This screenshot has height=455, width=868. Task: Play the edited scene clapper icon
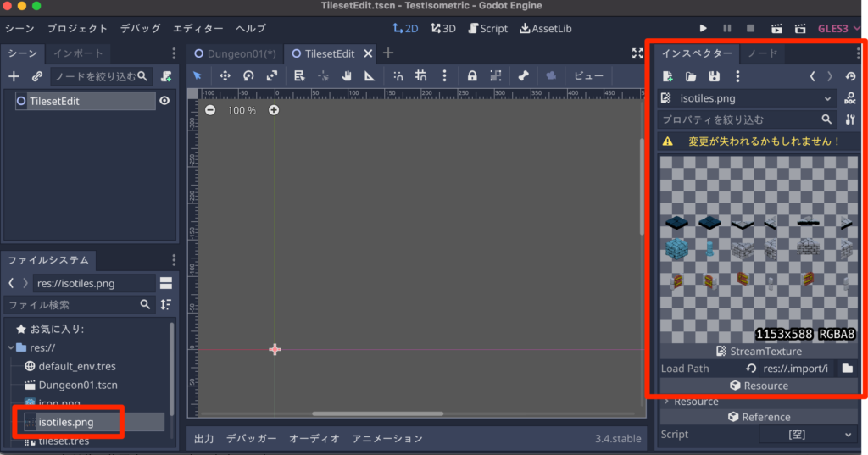(776, 28)
